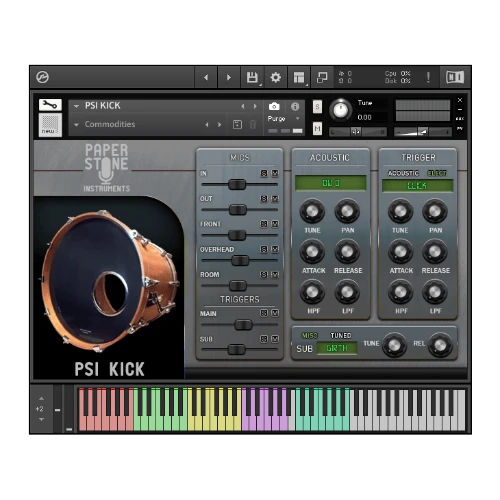Click the MAIN trigger level slider
The width and height of the screenshot is (500, 500).
pyautogui.click(x=243, y=325)
